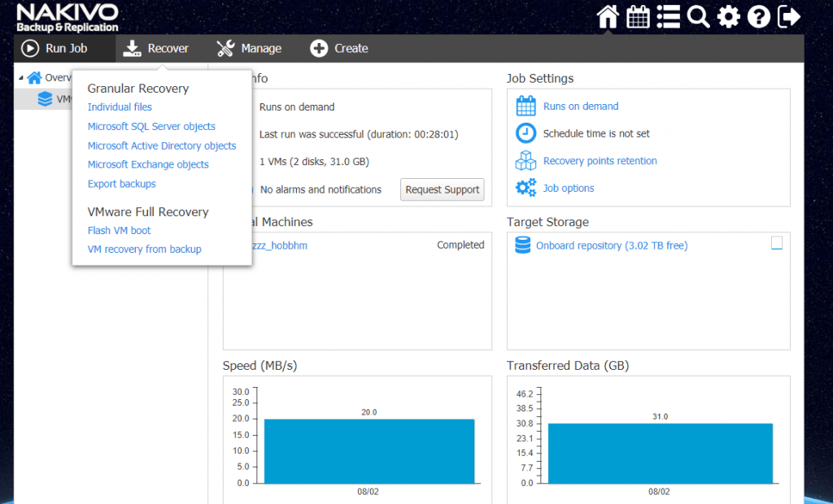Click the Overview tree item label
833x504 pixels.
click(x=58, y=77)
